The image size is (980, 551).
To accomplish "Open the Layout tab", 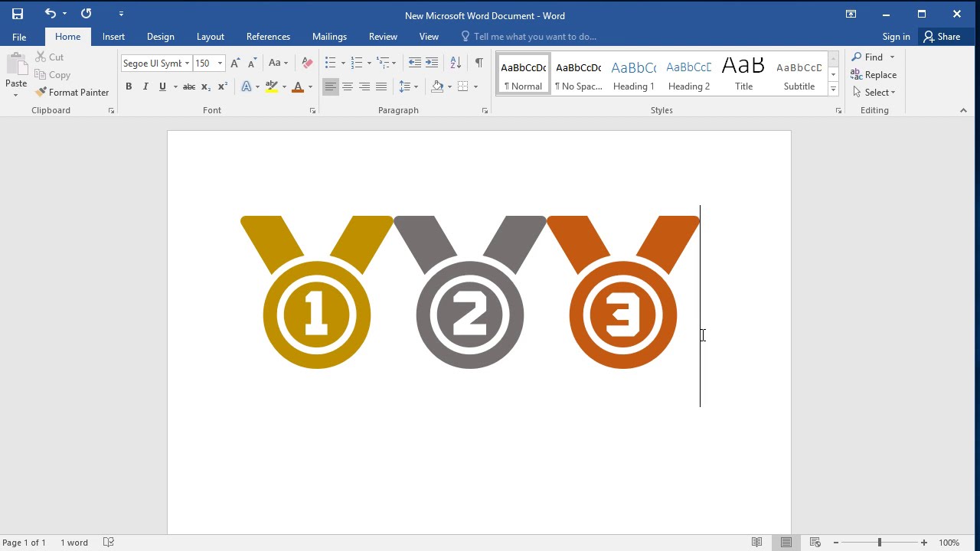I will pyautogui.click(x=210, y=37).
